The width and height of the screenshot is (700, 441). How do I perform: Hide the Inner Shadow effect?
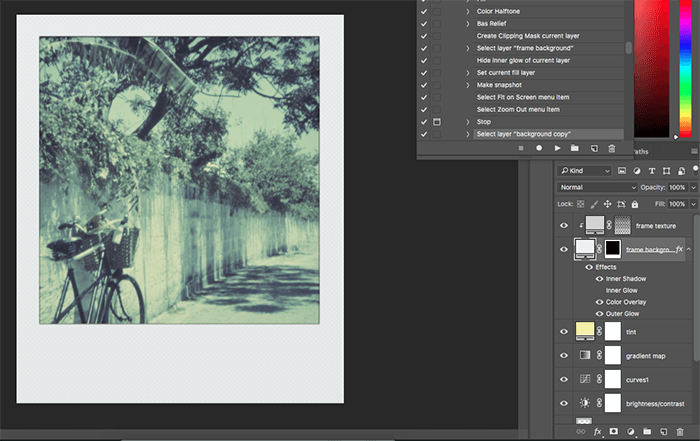pos(600,279)
